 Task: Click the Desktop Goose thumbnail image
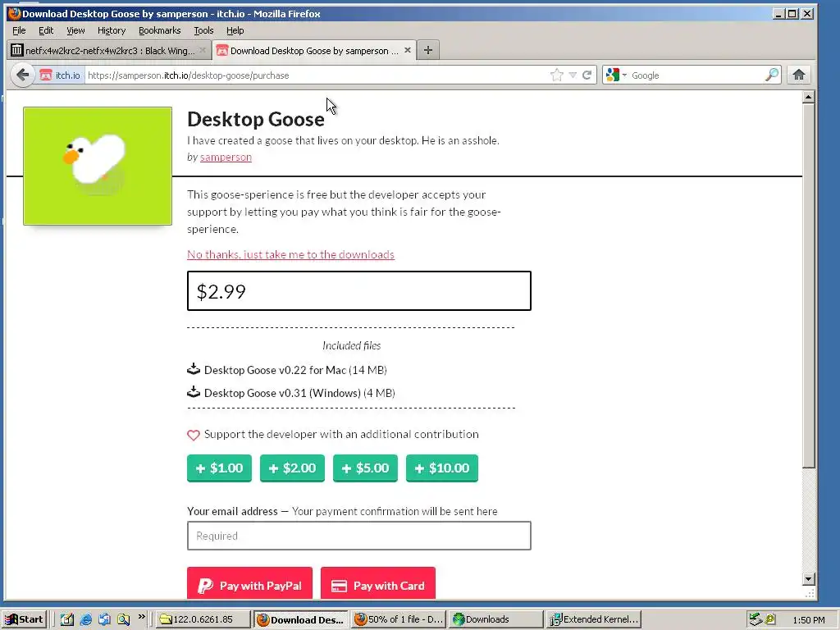coord(98,166)
